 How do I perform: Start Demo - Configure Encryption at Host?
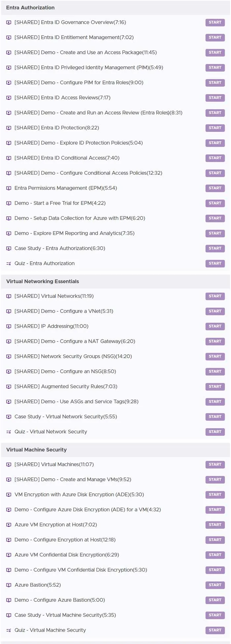point(215,540)
